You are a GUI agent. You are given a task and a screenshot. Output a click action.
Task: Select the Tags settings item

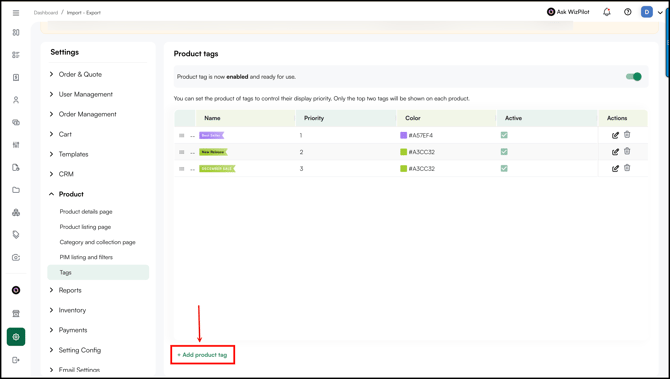pos(98,272)
